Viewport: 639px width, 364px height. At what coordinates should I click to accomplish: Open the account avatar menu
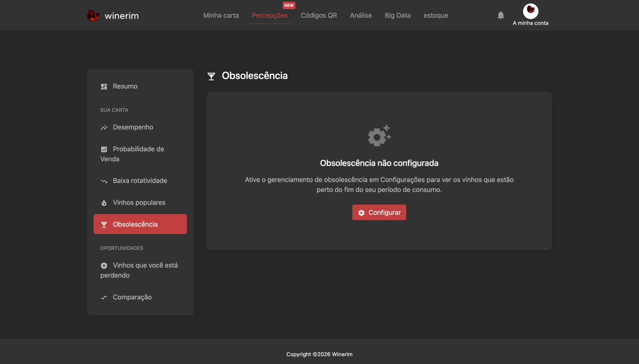coord(530,11)
